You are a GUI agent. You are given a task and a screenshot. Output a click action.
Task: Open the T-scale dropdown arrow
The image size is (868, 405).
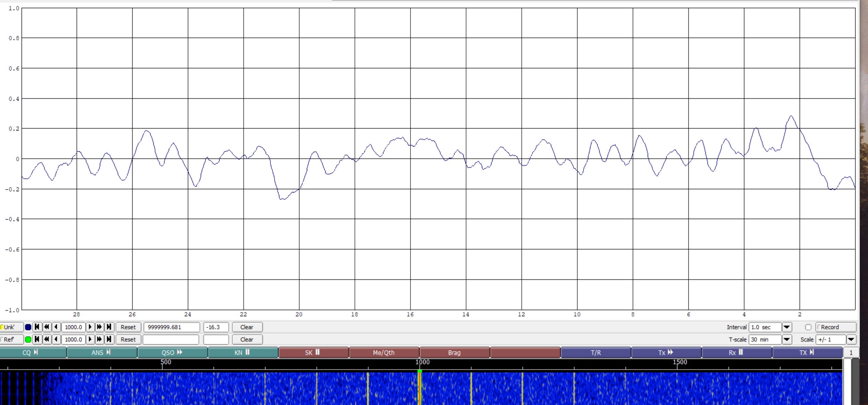(x=787, y=340)
